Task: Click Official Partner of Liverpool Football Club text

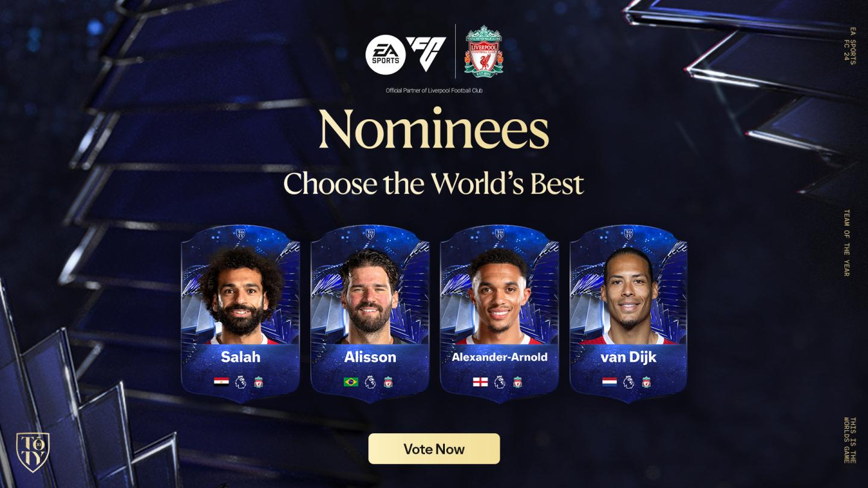Action: [434, 91]
